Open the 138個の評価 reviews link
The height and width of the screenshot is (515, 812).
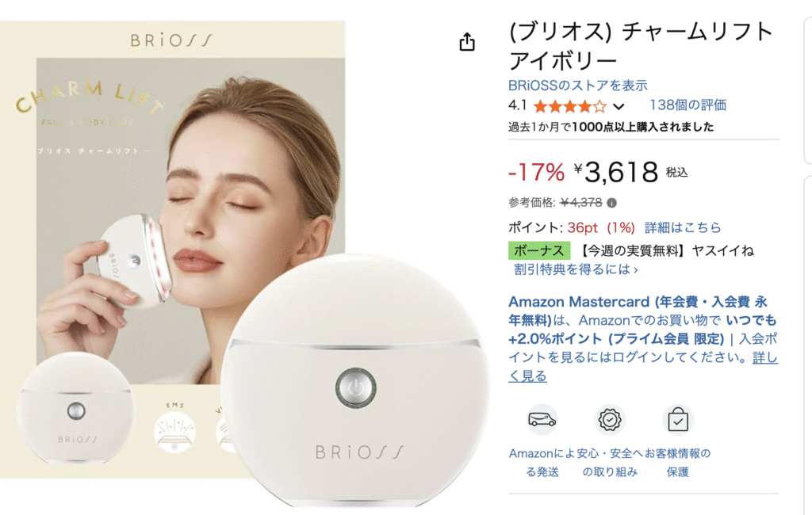(x=688, y=105)
